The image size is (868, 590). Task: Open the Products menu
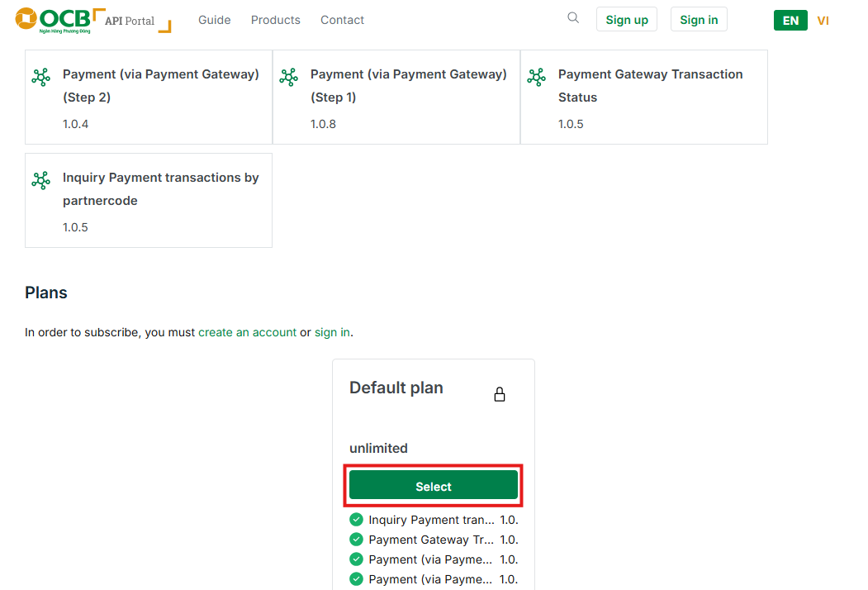275,20
